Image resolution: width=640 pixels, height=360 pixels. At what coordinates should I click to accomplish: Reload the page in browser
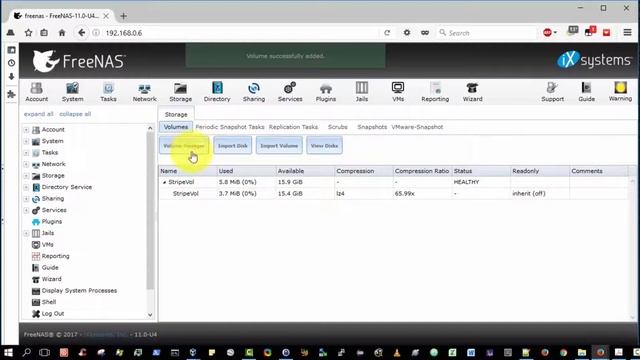[387, 33]
